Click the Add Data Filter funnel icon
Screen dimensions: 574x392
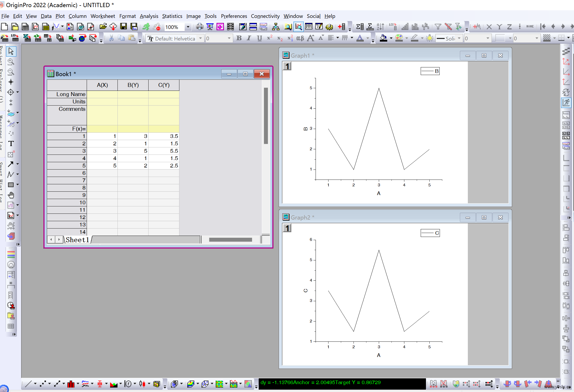click(x=438, y=27)
